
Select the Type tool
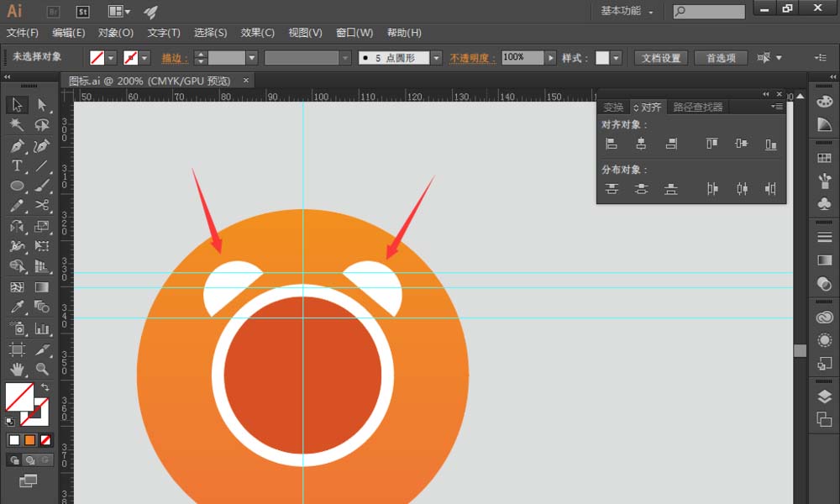(x=17, y=165)
